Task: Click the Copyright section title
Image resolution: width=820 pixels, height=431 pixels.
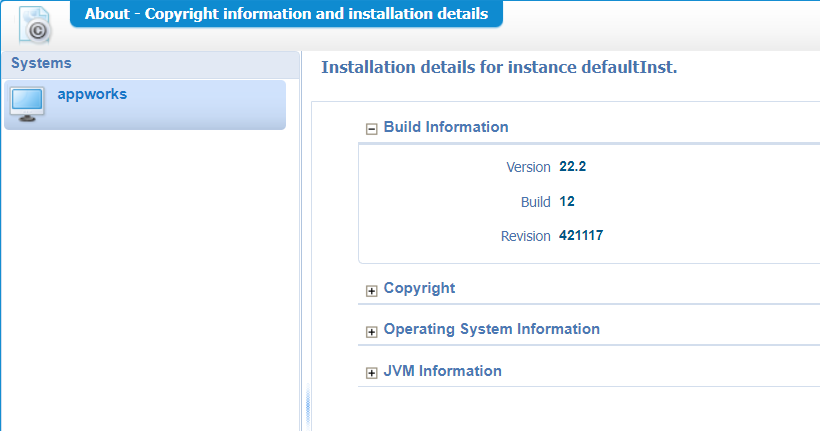Action: [x=419, y=288]
